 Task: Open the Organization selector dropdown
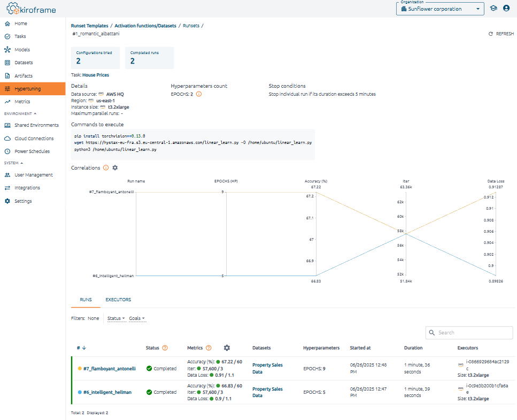[439, 9]
